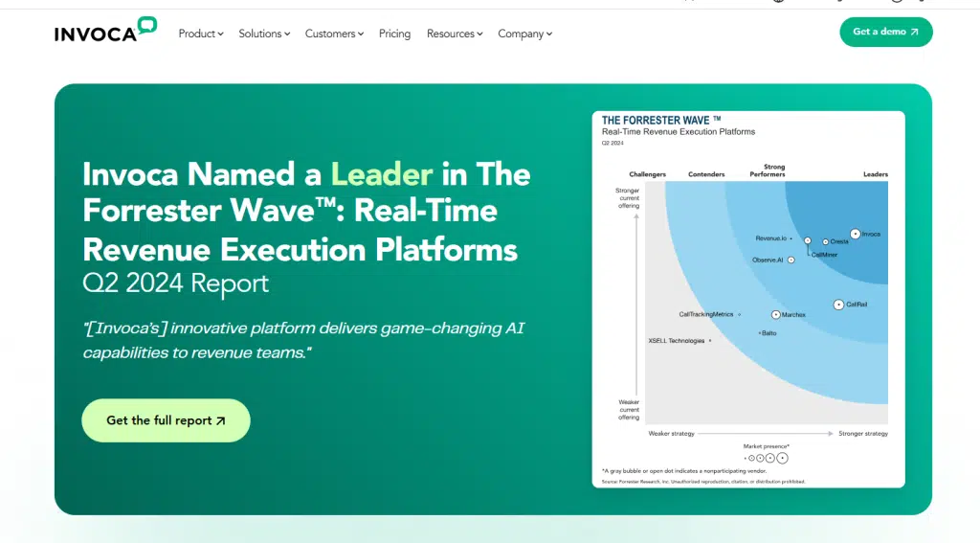Click the Marchex bubble on the chart

click(x=775, y=314)
